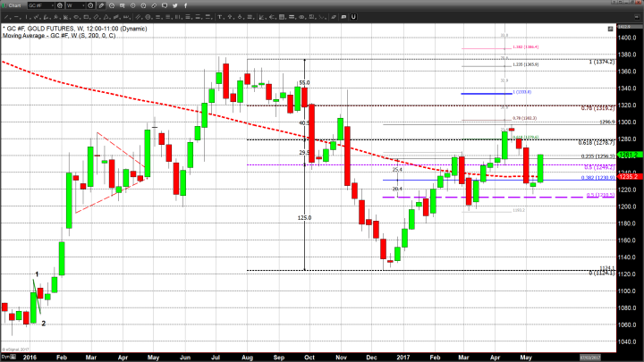The image size is (644, 362).
Task: Click the interval clock icon
Action: pos(90,5)
